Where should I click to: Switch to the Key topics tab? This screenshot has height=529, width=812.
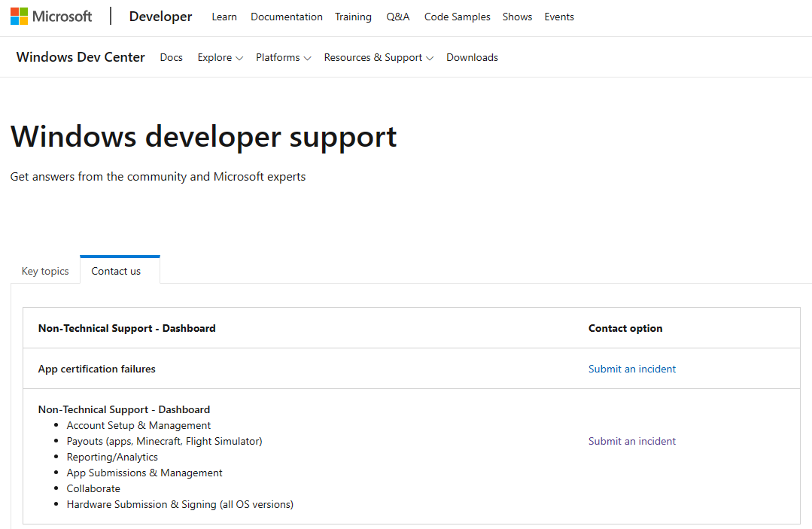click(45, 271)
